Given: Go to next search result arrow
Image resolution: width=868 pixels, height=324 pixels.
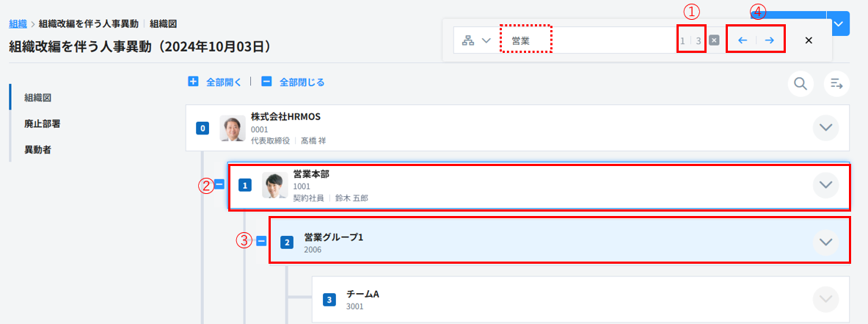Looking at the screenshot, I should [x=769, y=40].
